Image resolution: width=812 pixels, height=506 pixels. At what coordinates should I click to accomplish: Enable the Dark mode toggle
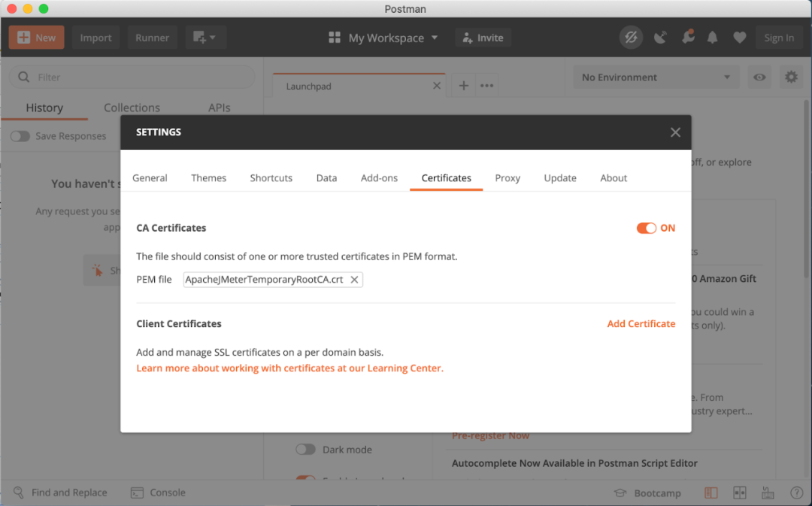click(305, 450)
